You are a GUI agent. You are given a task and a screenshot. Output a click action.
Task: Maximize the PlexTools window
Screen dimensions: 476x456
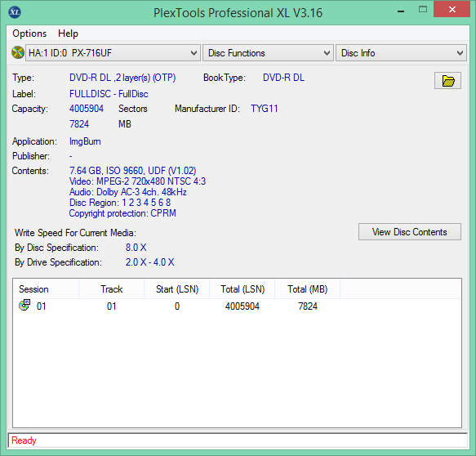423,10
